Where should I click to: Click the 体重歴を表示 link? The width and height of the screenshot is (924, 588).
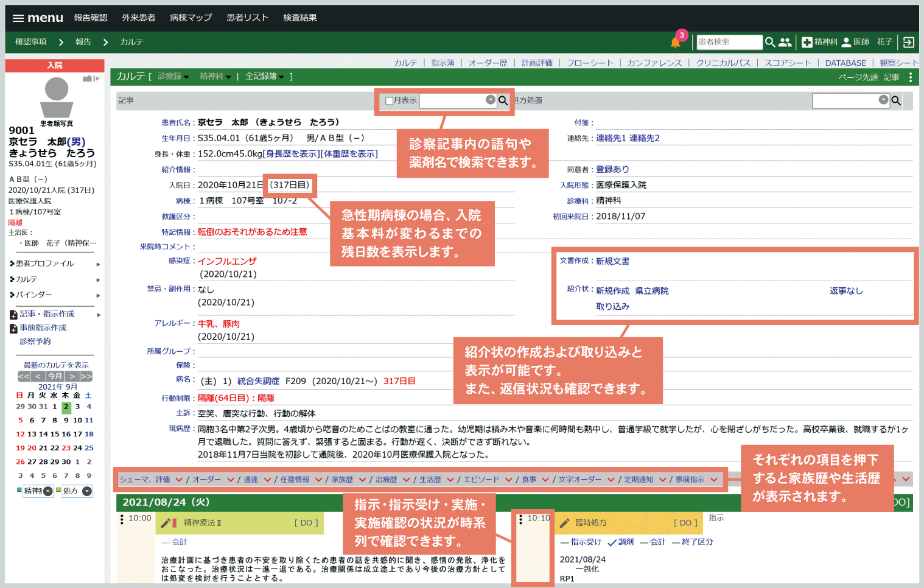pos(349,154)
